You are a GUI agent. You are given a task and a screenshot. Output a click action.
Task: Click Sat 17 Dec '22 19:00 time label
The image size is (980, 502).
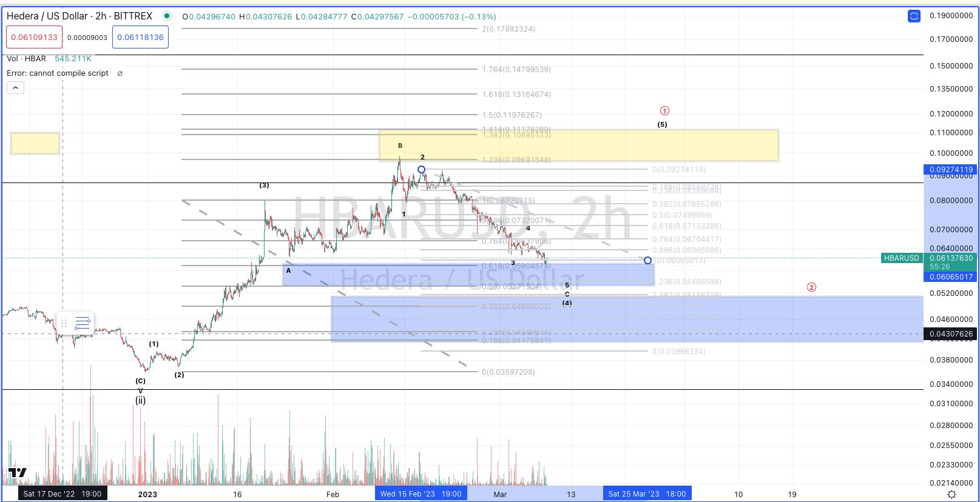(63, 494)
